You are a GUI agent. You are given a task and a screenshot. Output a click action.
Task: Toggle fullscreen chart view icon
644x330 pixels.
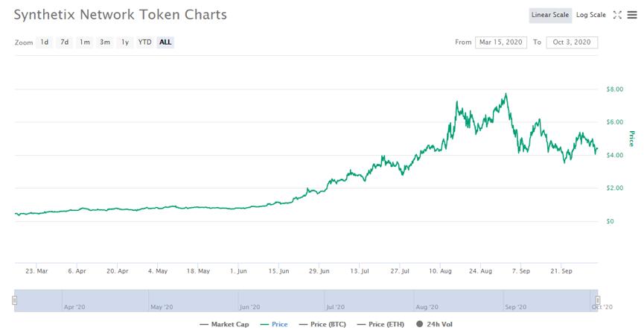point(617,15)
